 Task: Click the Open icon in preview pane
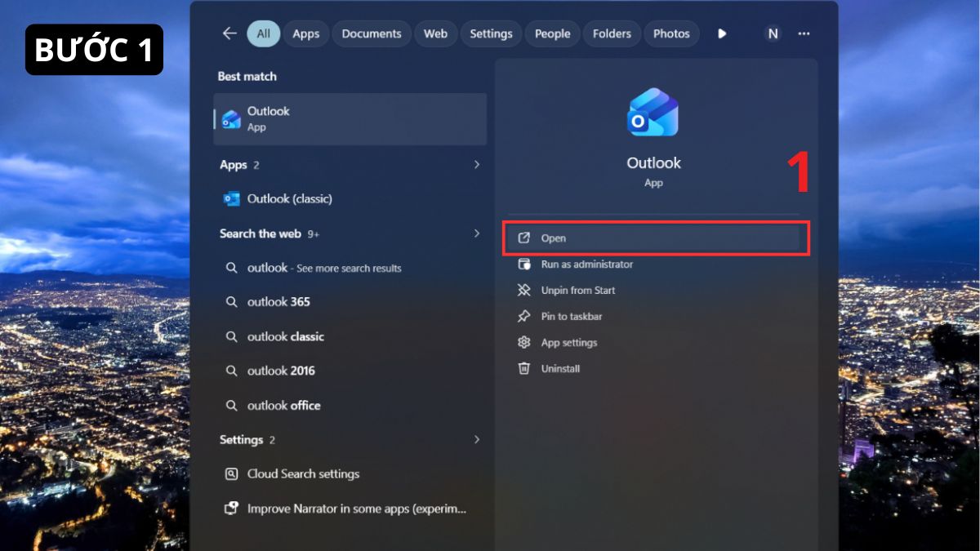click(524, 238)
